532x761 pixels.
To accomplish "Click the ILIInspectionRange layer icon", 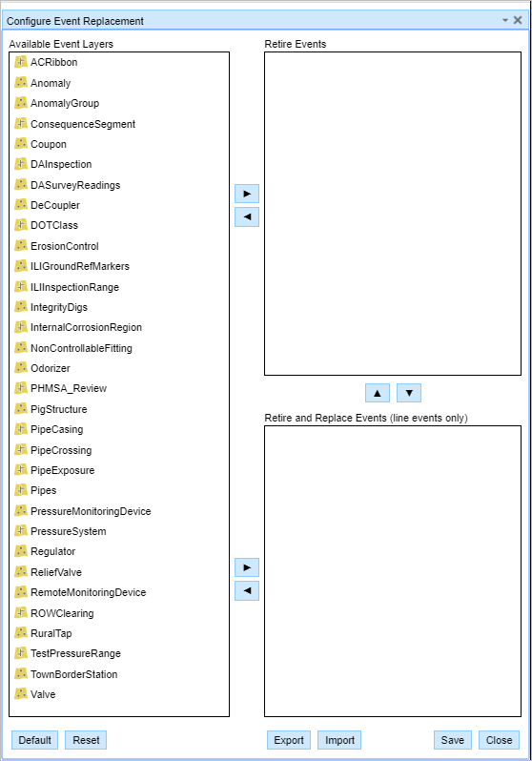I will (x=20, y=287).
